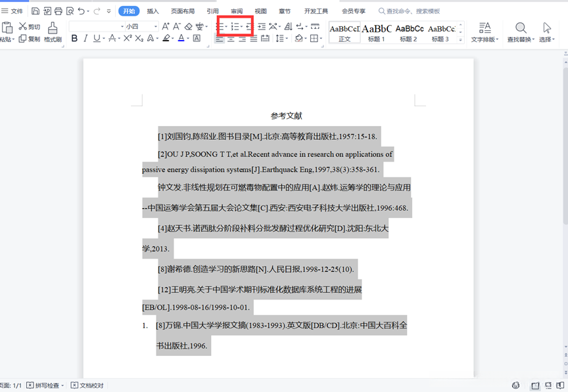Viewport: 568px width, 392px height.
Task: Click the Clear Formatting eraser icon
Action: (189, 26)
